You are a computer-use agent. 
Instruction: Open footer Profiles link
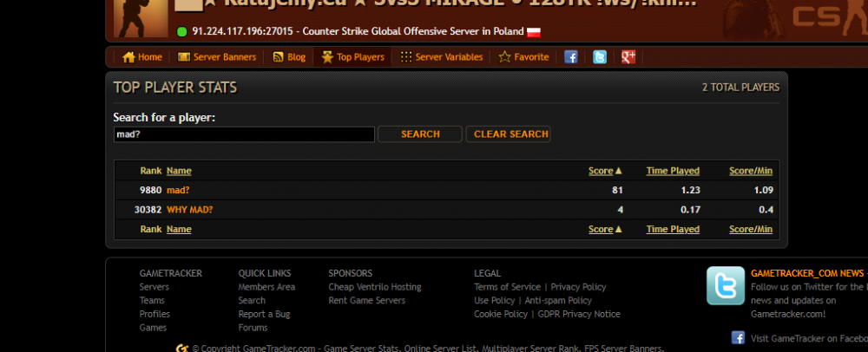pyautogui.click(x=155, y=314)
